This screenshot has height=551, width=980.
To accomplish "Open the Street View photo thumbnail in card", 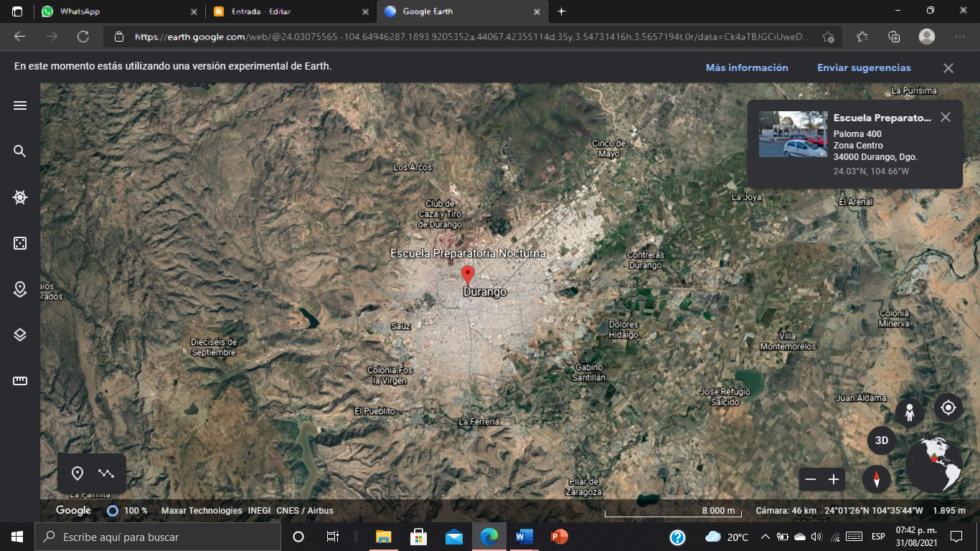I will tap(793, 134).
